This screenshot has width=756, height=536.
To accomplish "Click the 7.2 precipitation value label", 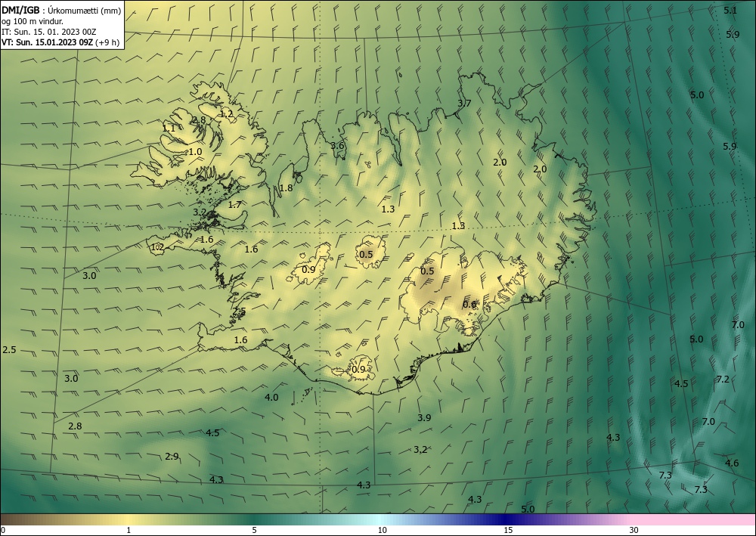I will tap(723, 380).
